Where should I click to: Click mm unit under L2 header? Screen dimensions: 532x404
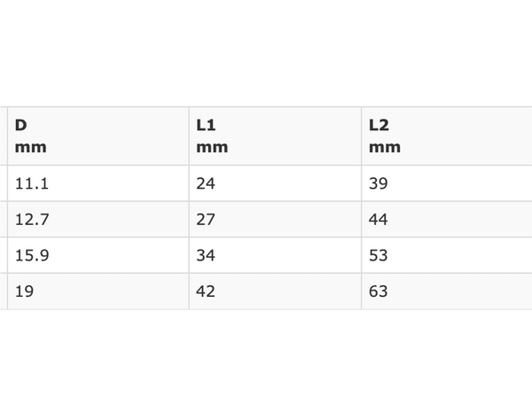385,147
